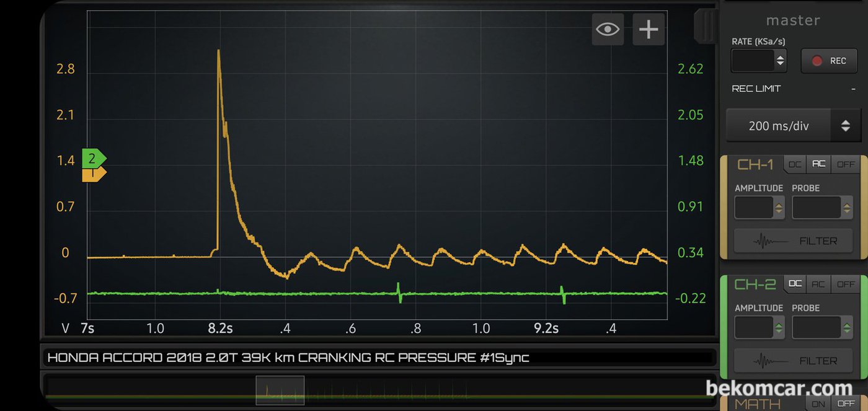Screen dimensions: 868x411
Task: Turn CH-2 OFF
Action: click(x=846, y=284)
